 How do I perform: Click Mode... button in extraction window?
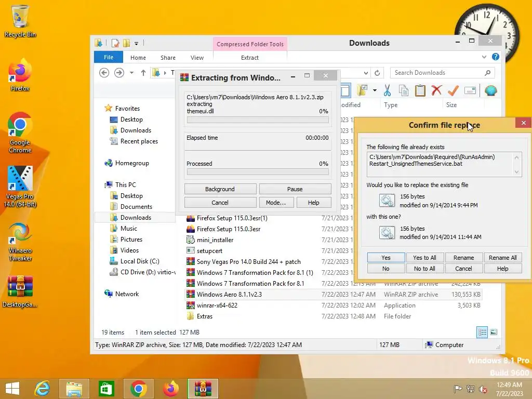(275, 203)
